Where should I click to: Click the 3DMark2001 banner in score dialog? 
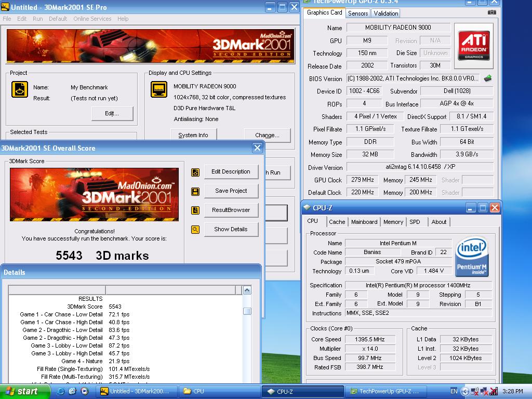click(95, 194)
